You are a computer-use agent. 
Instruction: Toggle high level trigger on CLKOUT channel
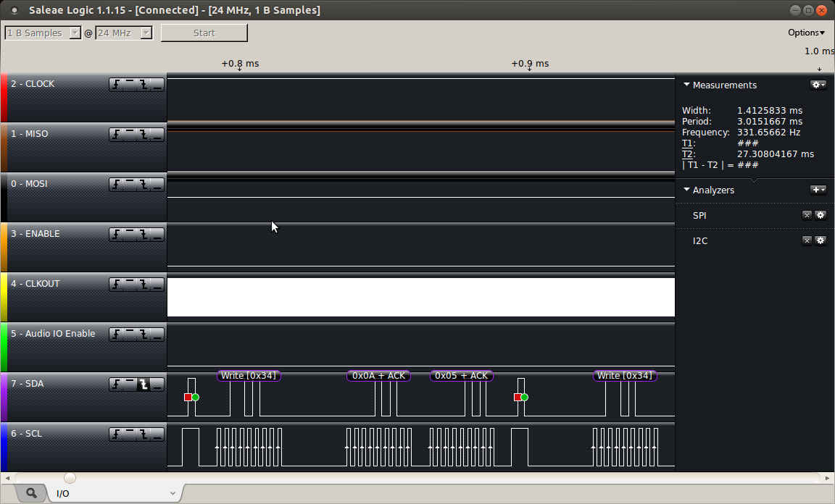click(130, 285)
